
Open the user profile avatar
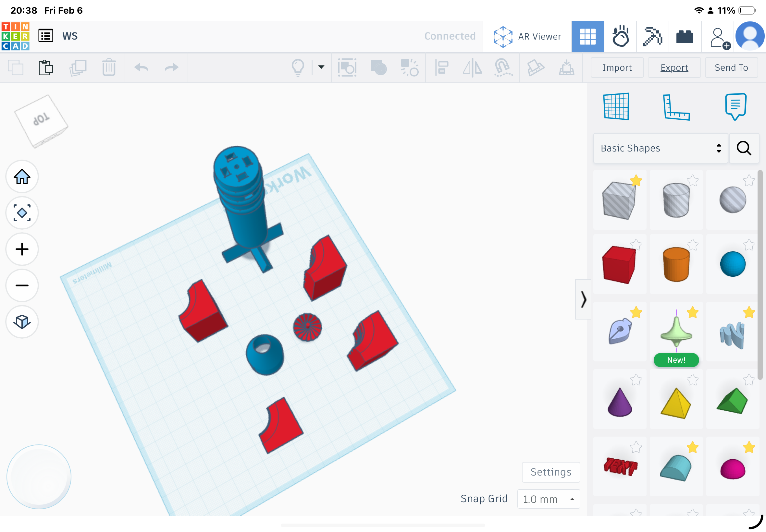750,36
